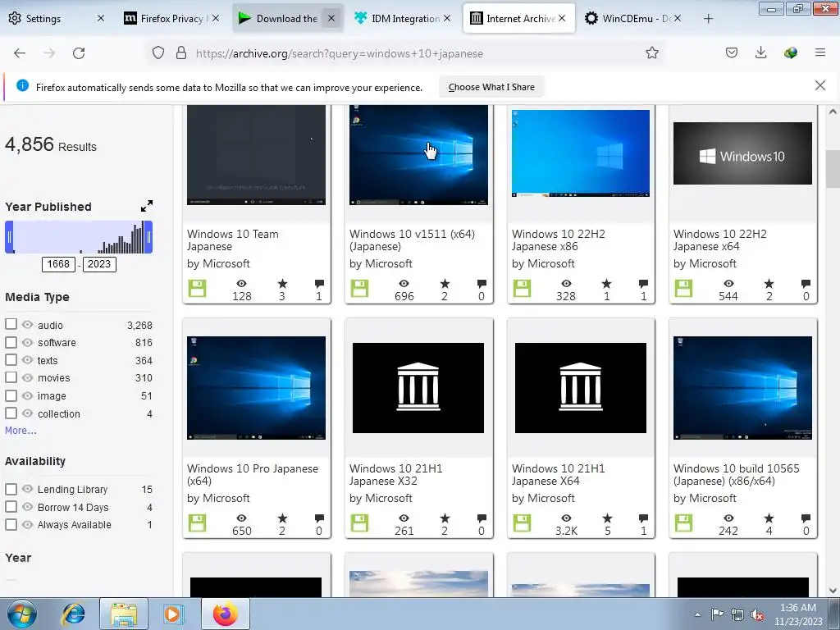Open Windows 10 22H2 Japanese x64 title link
Viewport: 840px width, 630px height.
(720, 240)
